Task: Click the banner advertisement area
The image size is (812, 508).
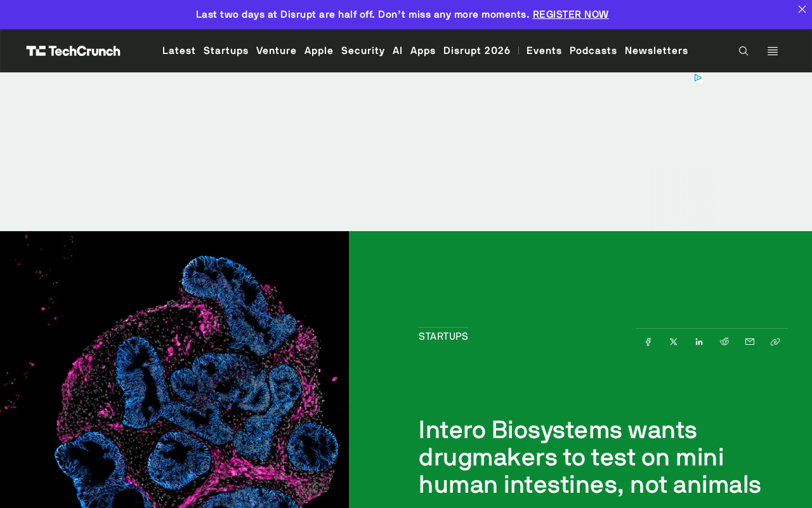Action: click(x=406, y=152)
